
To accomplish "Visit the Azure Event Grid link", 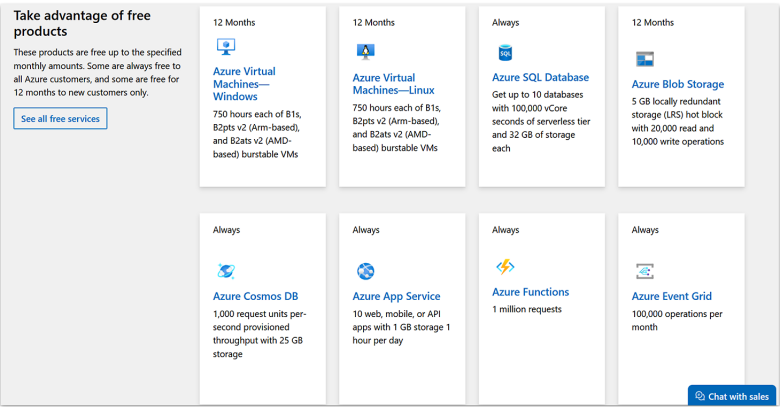I will tap(672, 296).
